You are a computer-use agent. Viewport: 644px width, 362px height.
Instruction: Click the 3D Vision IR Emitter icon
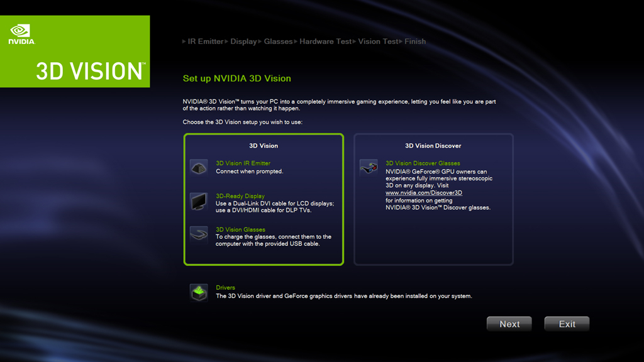pyautogui.click(x=199, y=168)
